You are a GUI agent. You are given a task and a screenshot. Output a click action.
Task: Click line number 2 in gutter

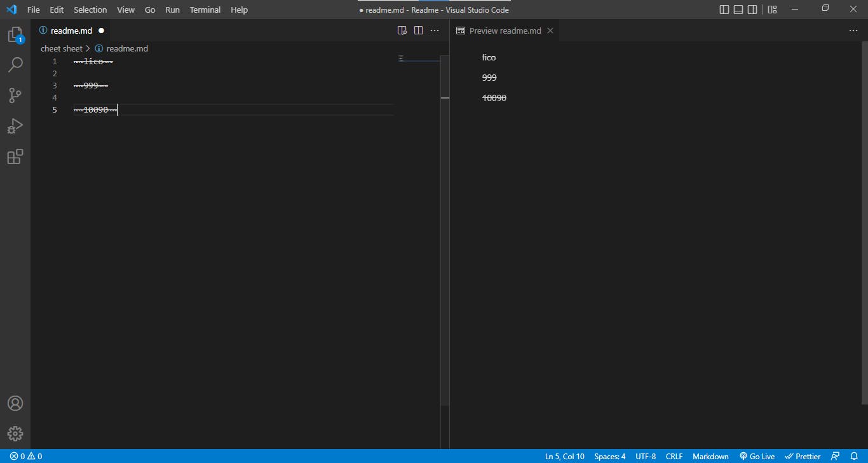(x=55, y=74)
